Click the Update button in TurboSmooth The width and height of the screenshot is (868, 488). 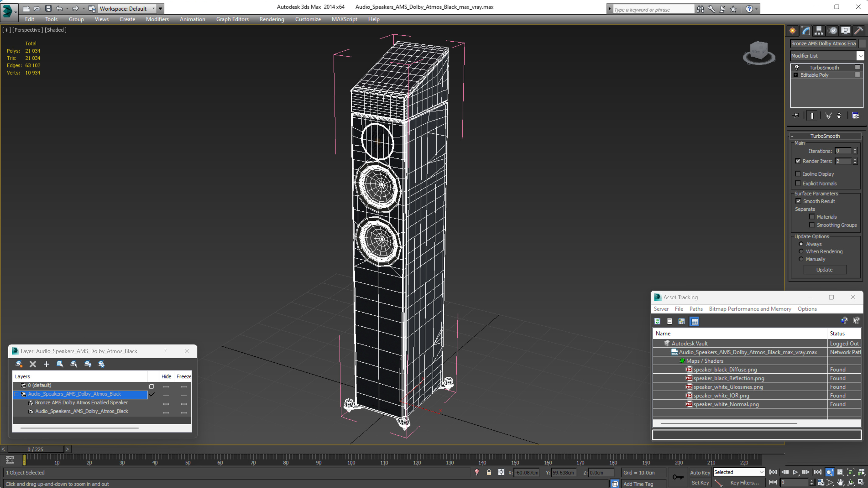coord(824,270)
